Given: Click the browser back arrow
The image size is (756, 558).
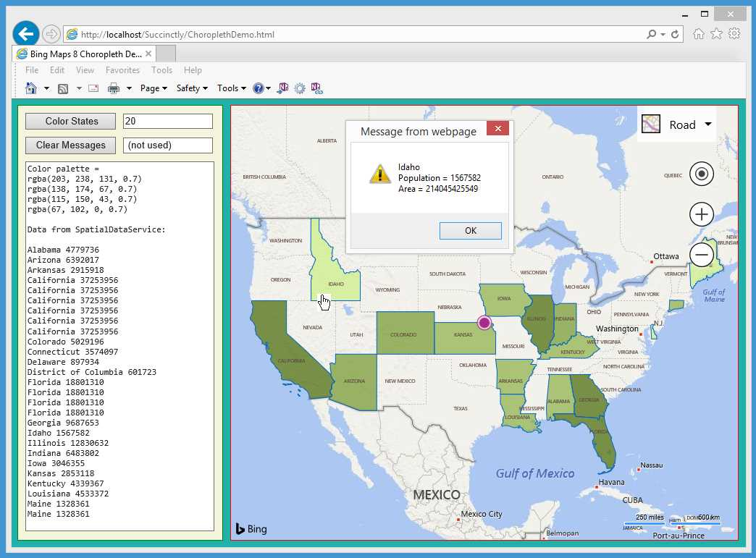Looking at the screenshot, I should click(26, 34).
